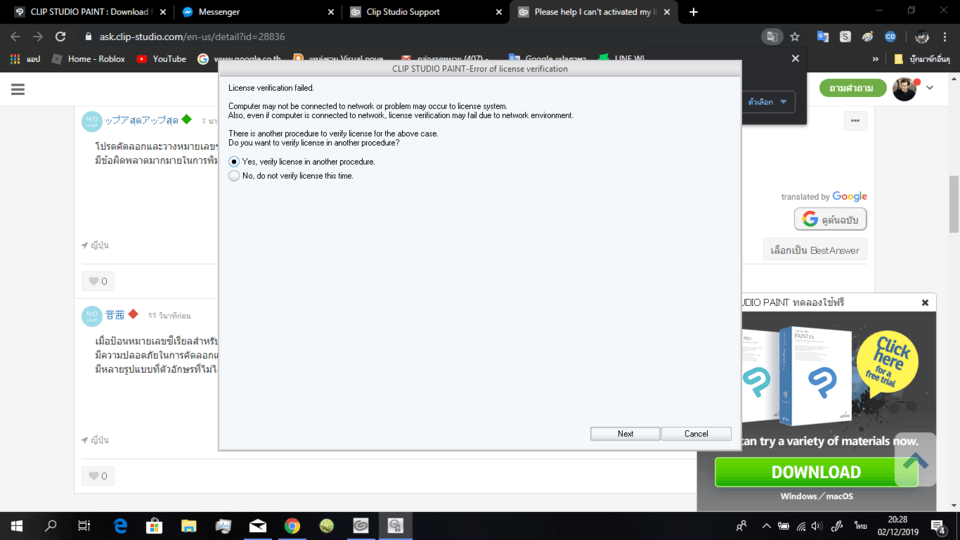960x540 pixels.
Task: Click เลือกเป็น BestAnswer button
Action: click(814, 250)
